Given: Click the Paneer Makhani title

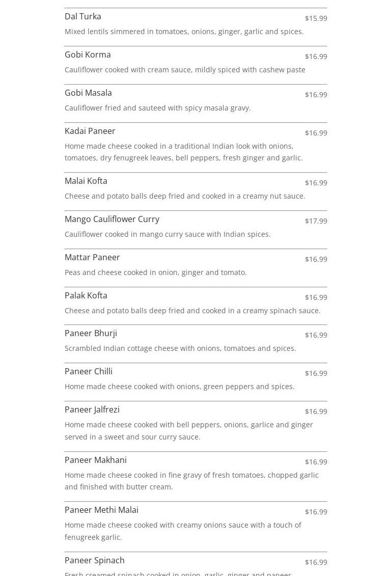Looking at the screenshot, I should tap(96, 460).
